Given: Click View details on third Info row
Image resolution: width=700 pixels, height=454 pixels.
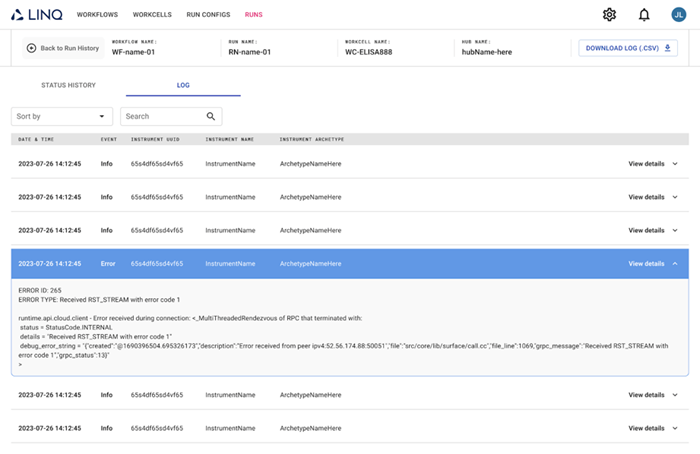Looking at the screenshot, I should (x=646, y=230).
